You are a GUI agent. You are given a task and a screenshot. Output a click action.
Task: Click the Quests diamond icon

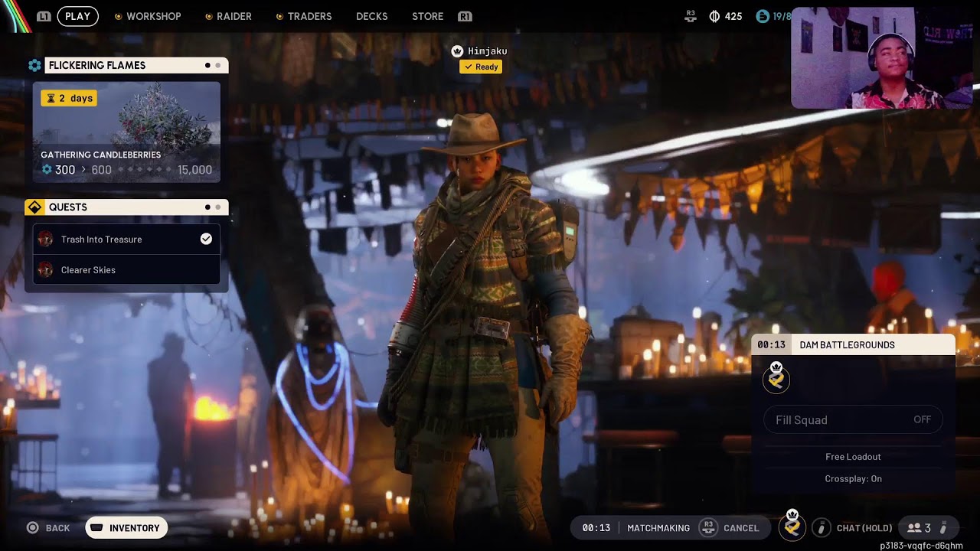click(34, 207)
